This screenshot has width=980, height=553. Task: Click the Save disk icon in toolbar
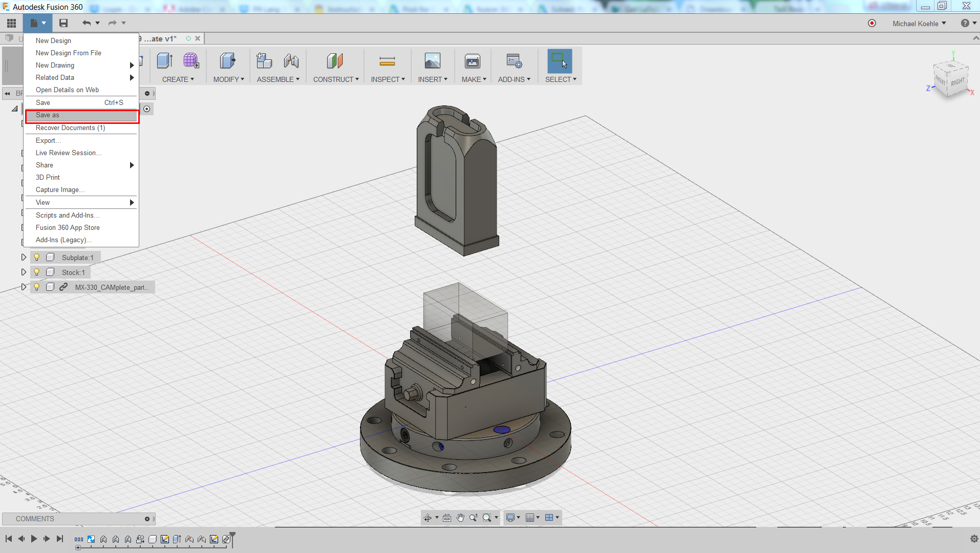coord(63,23)
